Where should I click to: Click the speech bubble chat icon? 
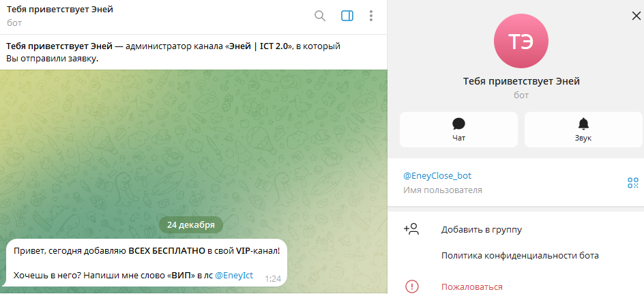click(458, 123)
